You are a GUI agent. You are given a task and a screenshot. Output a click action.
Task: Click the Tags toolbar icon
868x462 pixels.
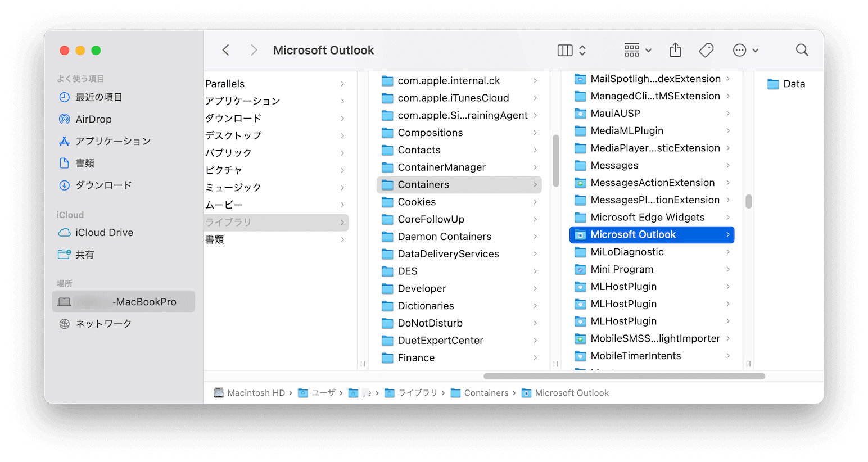click(706, 51)
